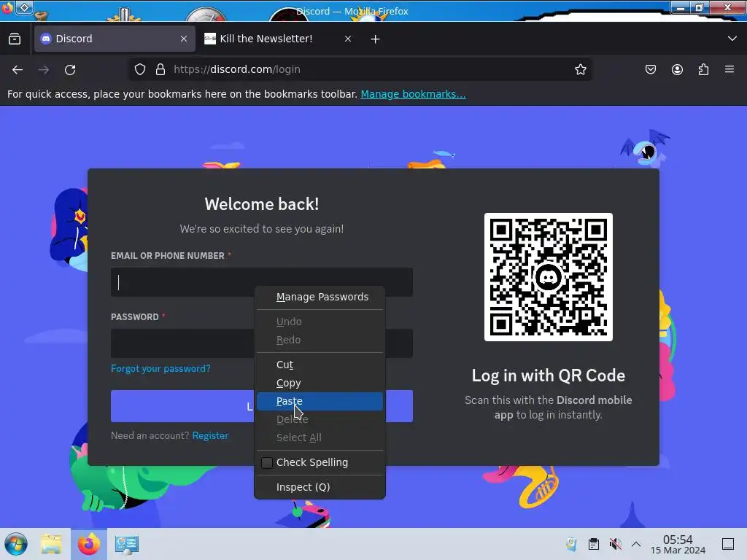Viewport: 747px width, 560px height.
Task: Click the forward navigation arrow
Action: coord(44,69)
